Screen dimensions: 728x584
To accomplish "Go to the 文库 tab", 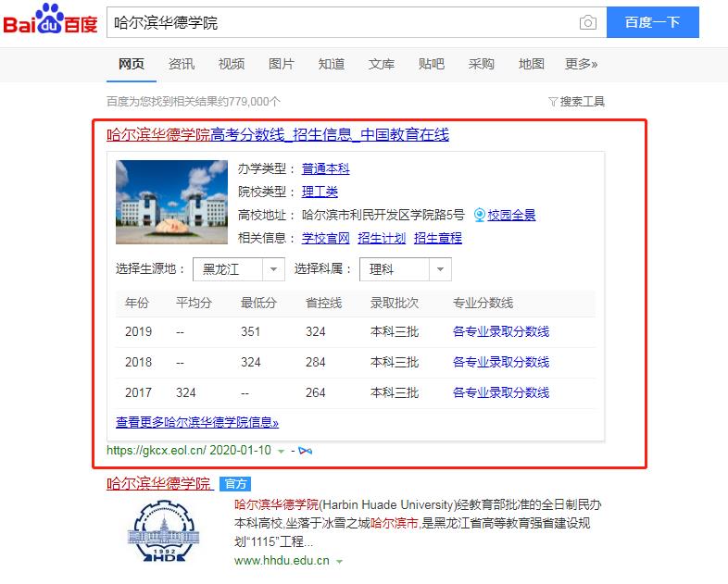I will coord(382,64).
